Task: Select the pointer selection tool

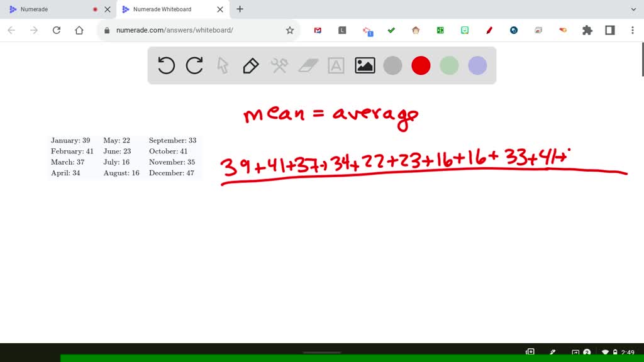Action: click(x=223, y=65)
